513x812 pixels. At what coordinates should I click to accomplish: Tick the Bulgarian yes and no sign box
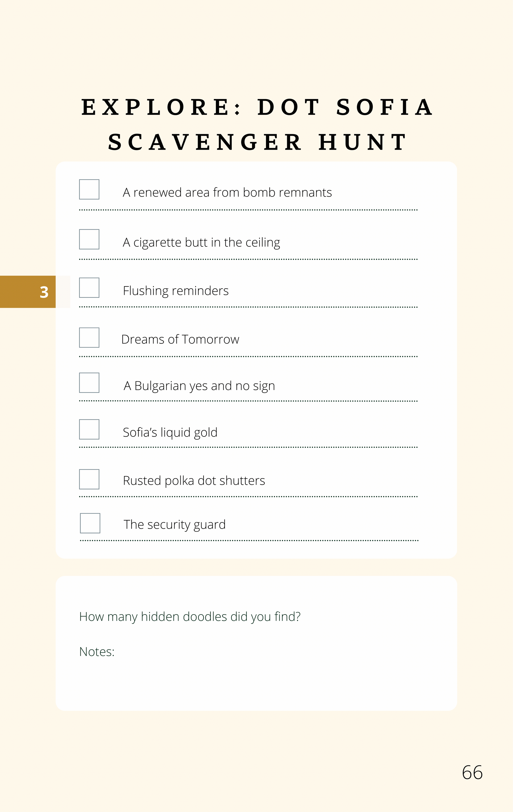pos(89,383)
